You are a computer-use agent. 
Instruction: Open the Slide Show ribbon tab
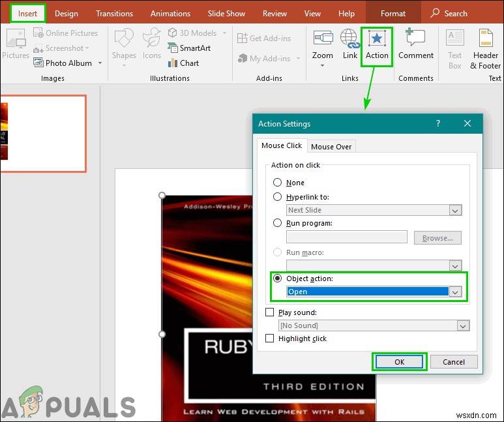[226, 14]
